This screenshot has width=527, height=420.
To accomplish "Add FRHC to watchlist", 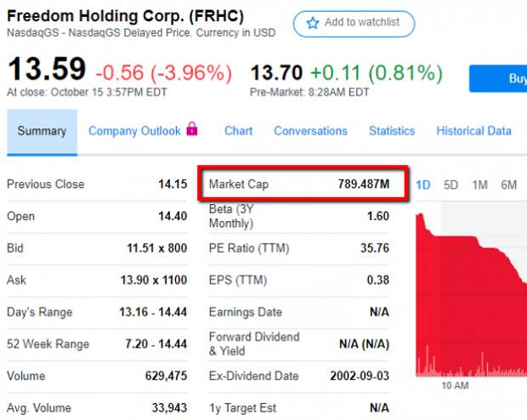I will [354, 24].
